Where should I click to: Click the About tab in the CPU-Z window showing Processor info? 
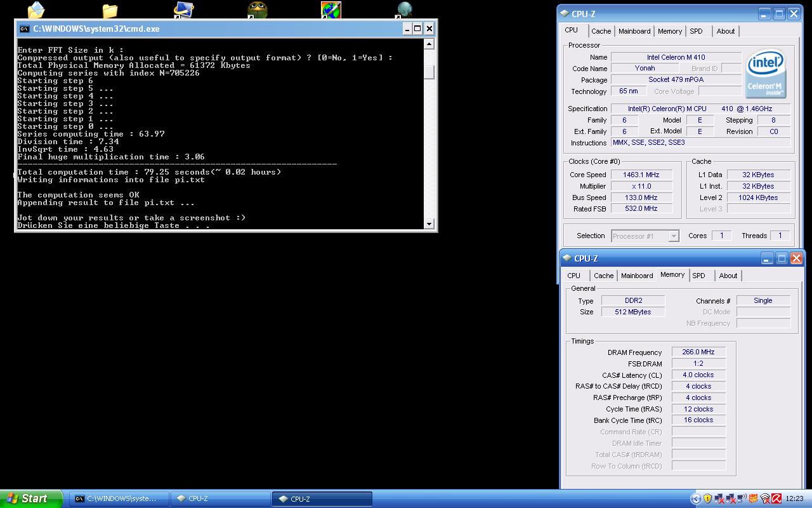coord(726,31)
